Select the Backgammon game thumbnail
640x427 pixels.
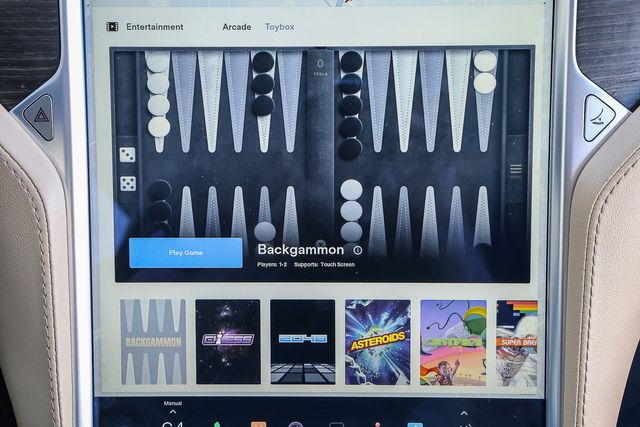[153, 342]
